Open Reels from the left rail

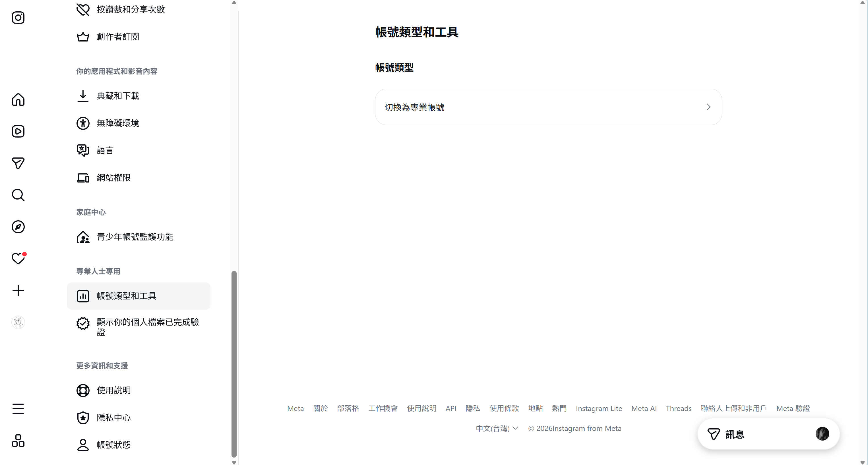[18, 131]
